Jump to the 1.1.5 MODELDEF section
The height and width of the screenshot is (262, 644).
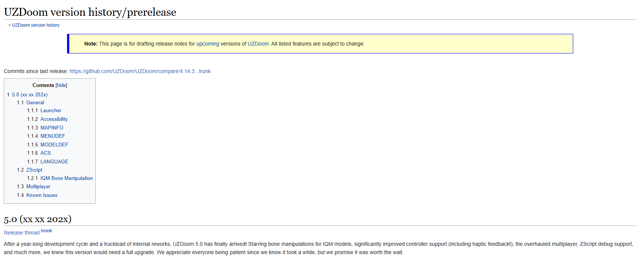pyautogui.click(x=47, y=145)
